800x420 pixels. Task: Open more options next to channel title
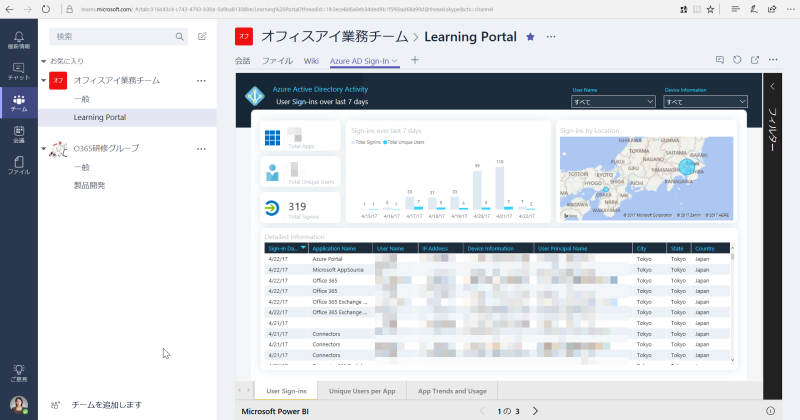pyautogui.click(x=551, y=37)
